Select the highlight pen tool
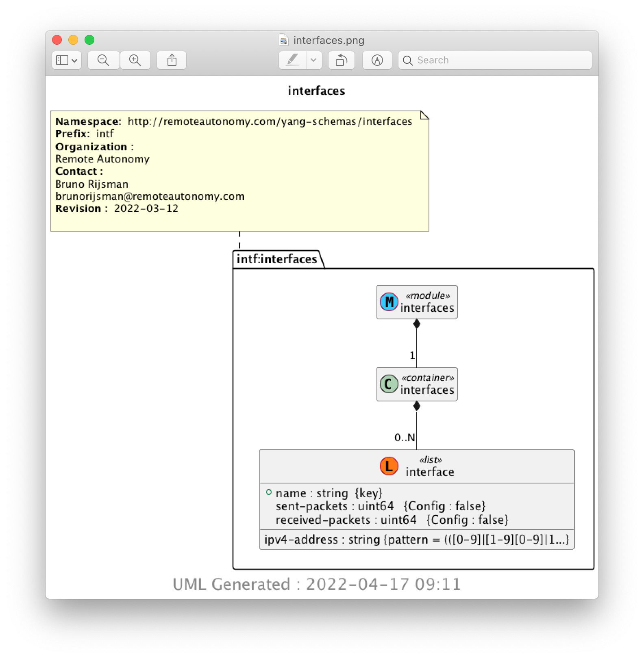This screenshot has width=644, height=659. (x=292, y=60)
